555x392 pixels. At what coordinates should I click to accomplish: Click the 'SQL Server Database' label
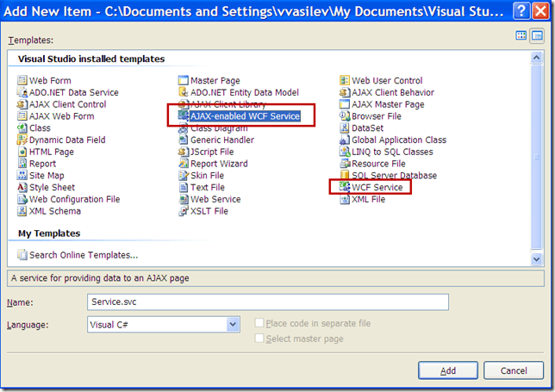pos(394,176)
